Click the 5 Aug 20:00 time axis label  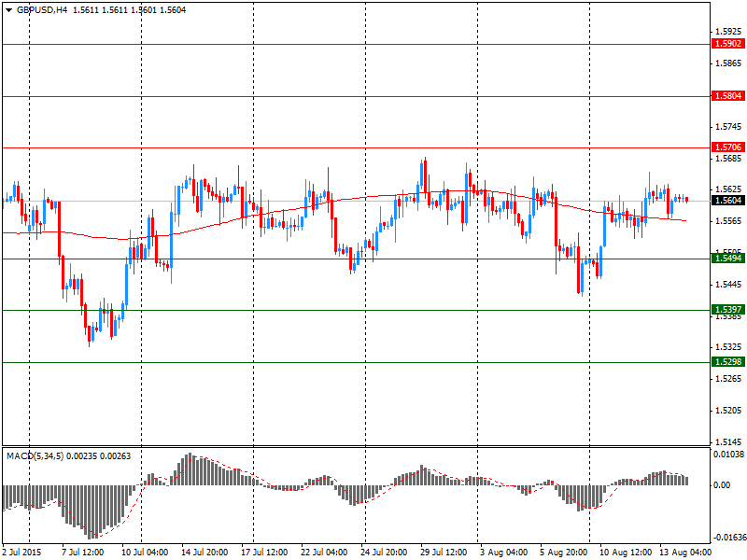pos(564,553)
